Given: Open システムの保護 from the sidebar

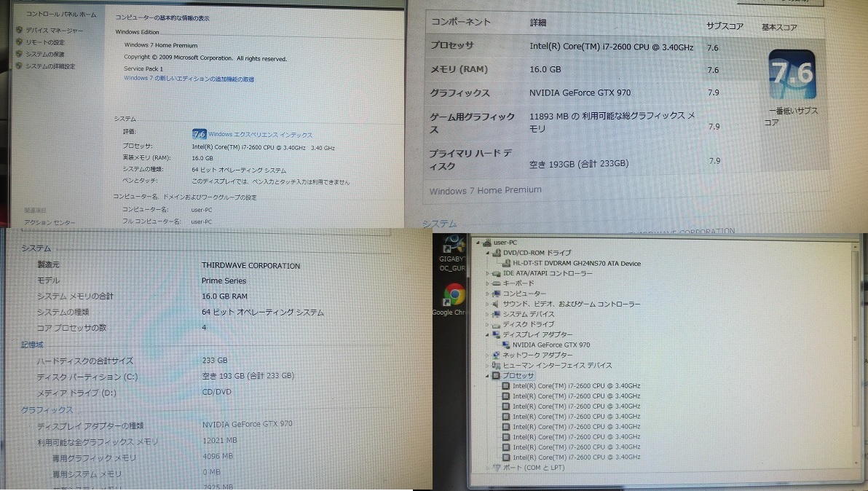Looking at the screenshot, I should [45, 54].
